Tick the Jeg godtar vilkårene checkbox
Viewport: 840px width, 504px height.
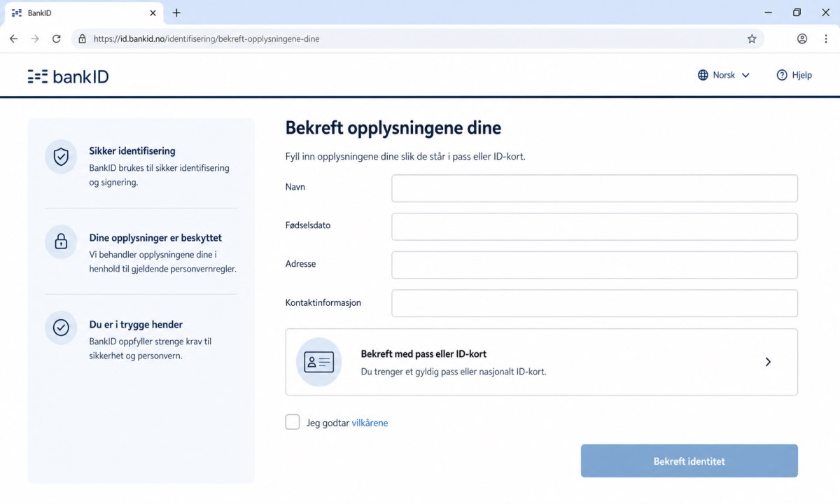pos(293,422)
